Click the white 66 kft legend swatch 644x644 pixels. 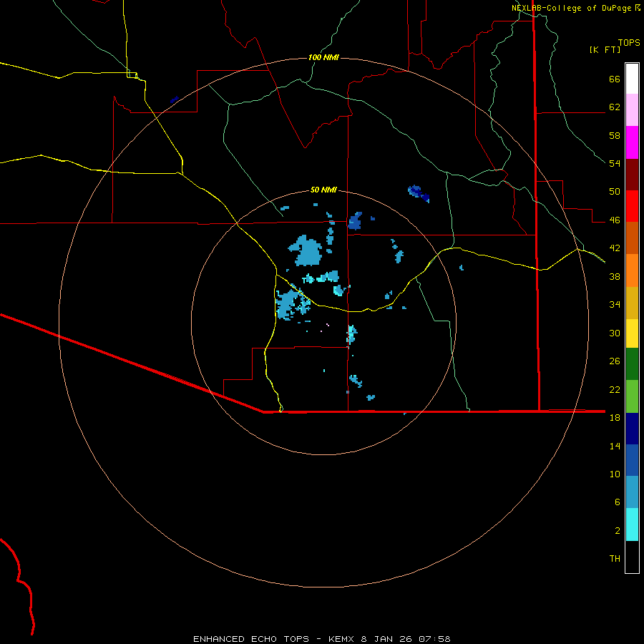click(x=632, y=79)
